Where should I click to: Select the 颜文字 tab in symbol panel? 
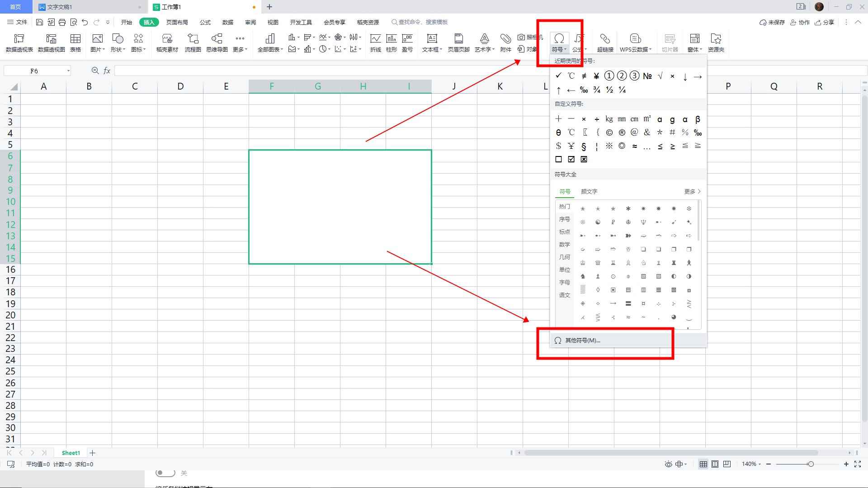click(x=589, y=191)
